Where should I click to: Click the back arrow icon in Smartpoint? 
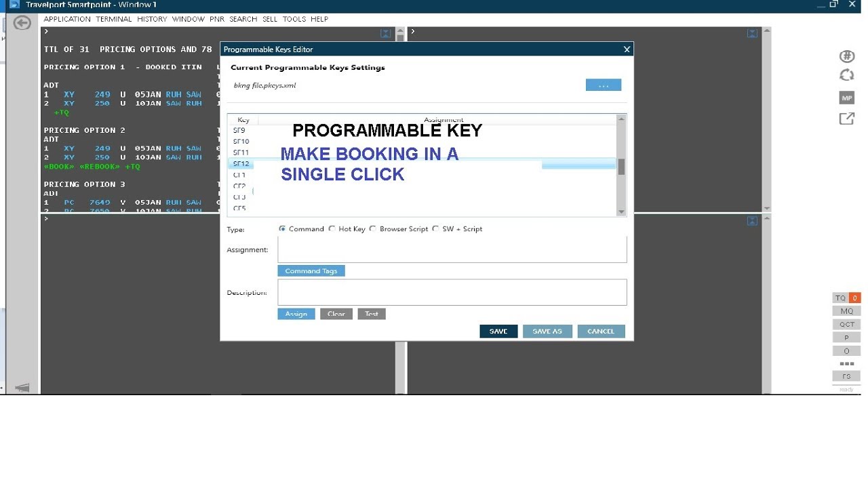point(22,23)
